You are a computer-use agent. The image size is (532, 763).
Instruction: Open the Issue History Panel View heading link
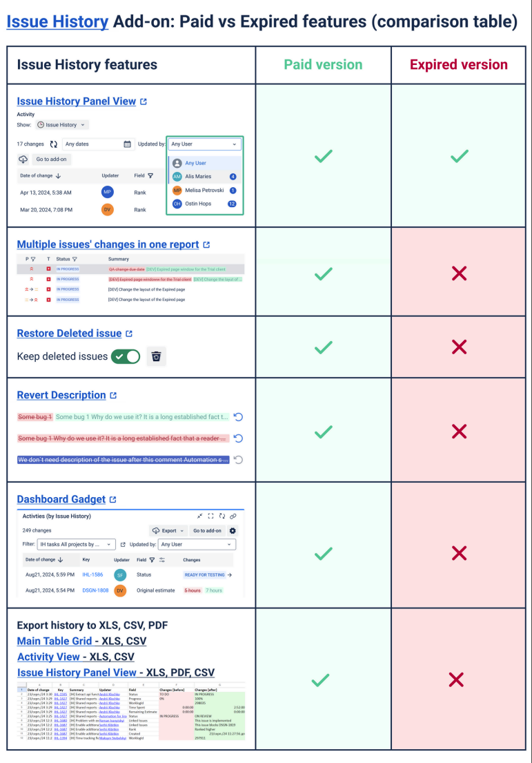point(77,102)
